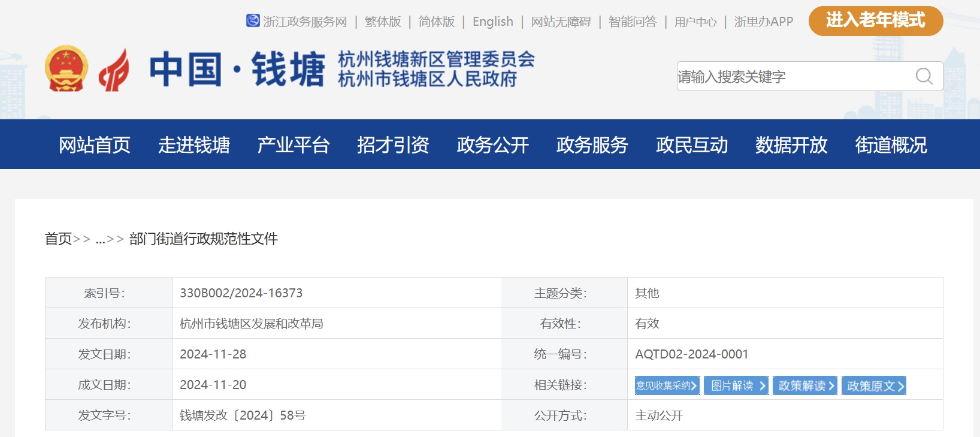The image size is (980, 437).
Task: Click 首页 in the breadcrumb
Action: (x=58, y=239)
